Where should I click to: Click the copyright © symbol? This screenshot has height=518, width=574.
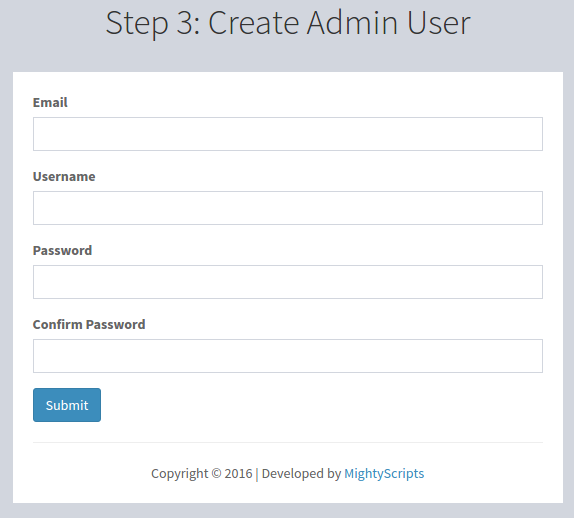(x=216, y=473)
